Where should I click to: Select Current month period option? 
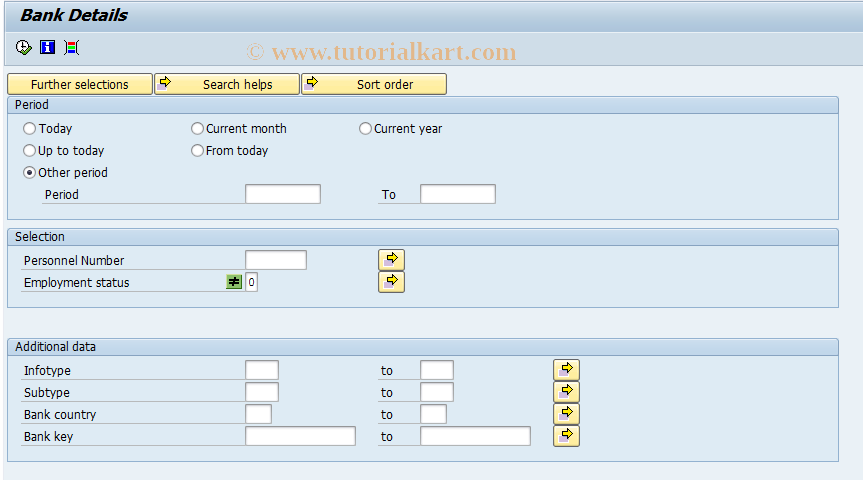[197, 129]
